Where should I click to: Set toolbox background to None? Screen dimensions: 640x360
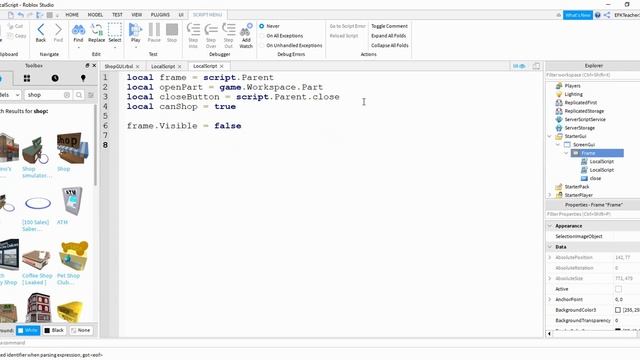tap(81, 330)
